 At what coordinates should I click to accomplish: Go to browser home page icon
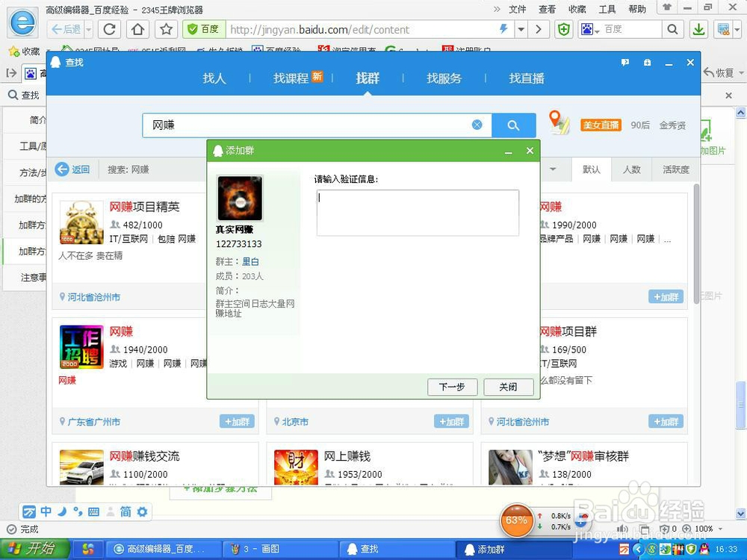(x=137, y=30)
